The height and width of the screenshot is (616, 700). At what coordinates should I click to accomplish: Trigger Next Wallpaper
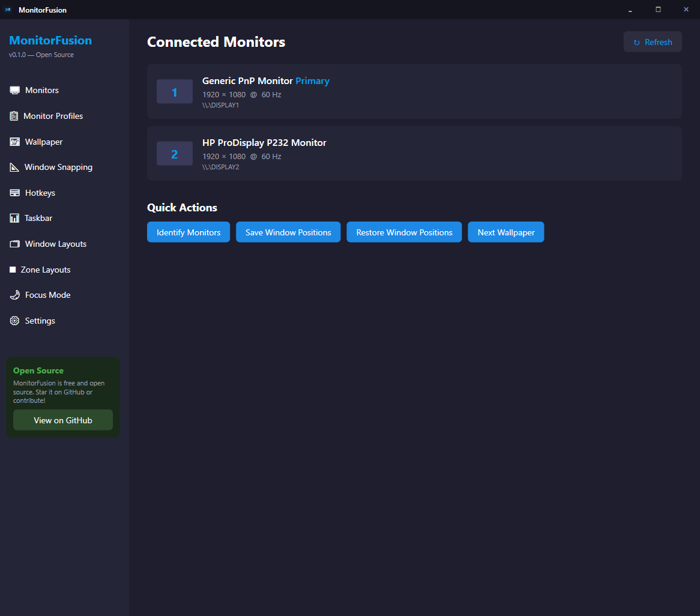point(506,232)
